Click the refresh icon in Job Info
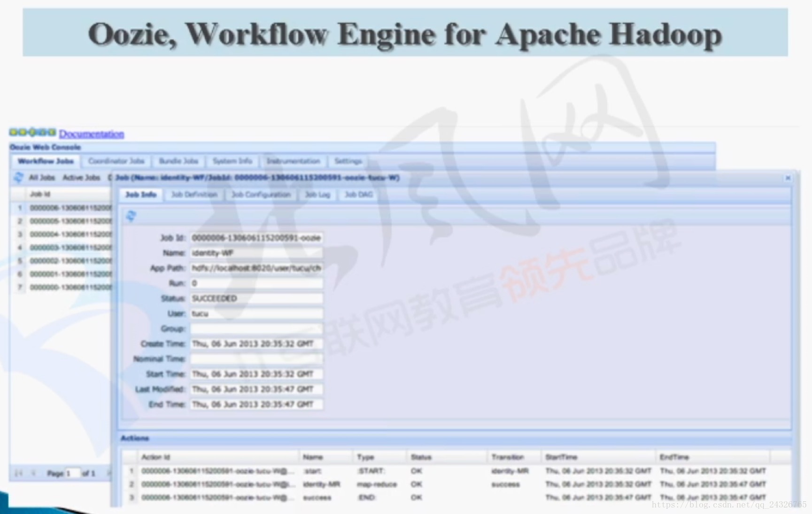Screen dimensions: 812x514 click(131, 216)
